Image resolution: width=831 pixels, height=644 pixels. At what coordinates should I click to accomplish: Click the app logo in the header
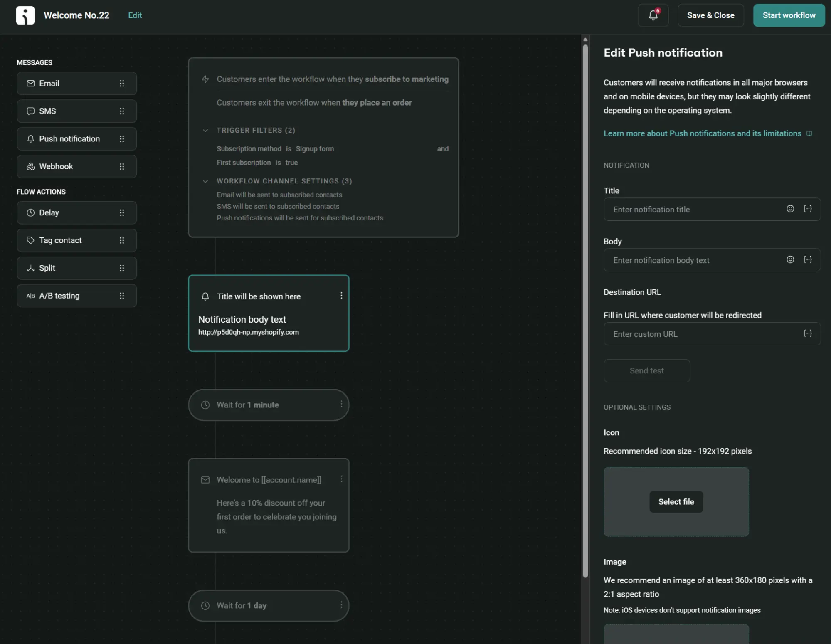tap(25, 15)
